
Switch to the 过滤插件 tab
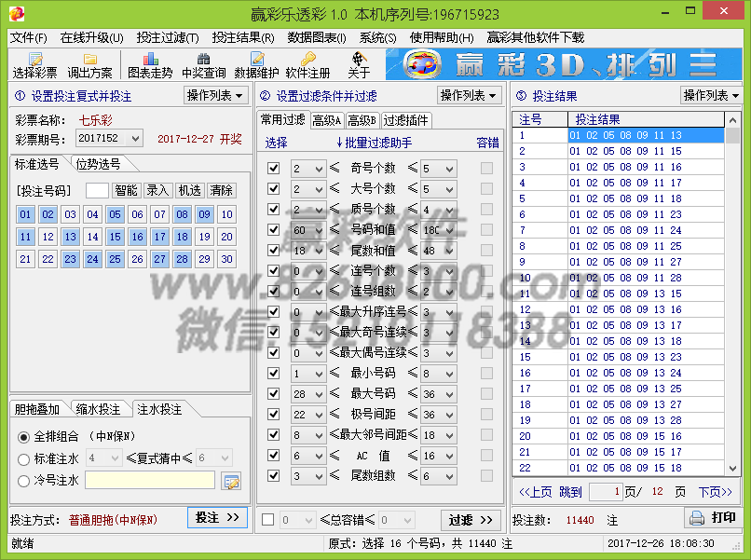[406, 120]
